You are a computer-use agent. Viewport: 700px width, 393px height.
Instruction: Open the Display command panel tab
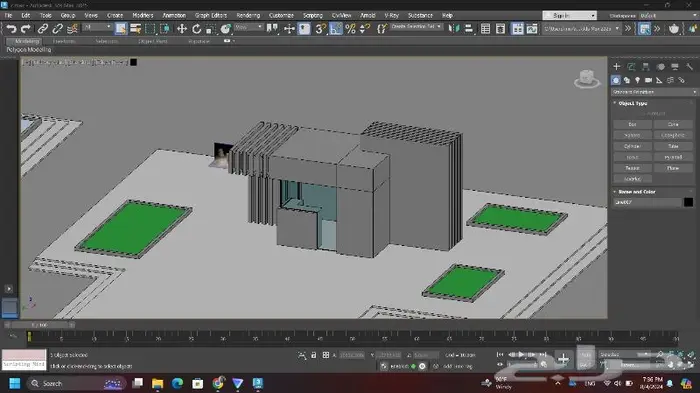tap(675, 67)
